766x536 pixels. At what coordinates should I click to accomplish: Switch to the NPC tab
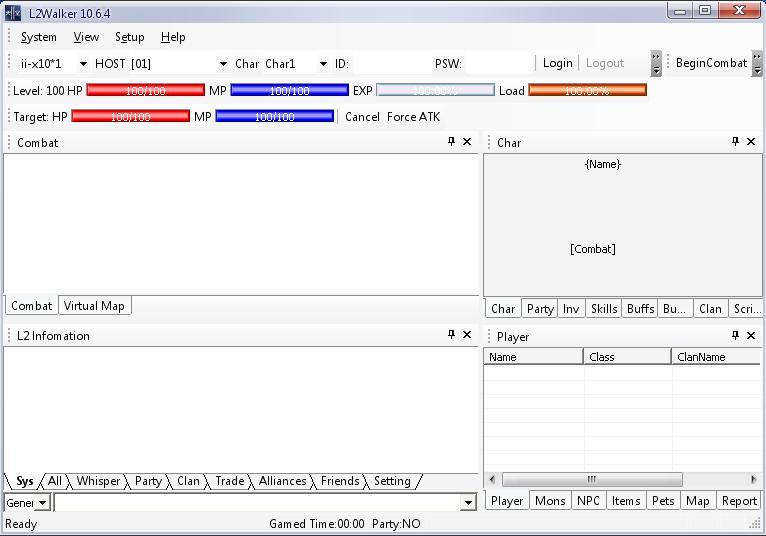click(x=588, y=501)
